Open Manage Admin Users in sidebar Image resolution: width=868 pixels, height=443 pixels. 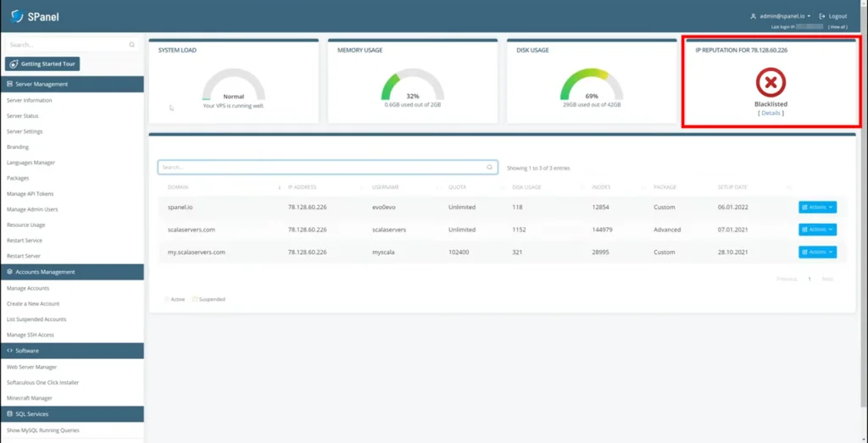click(x=32, y=209)
